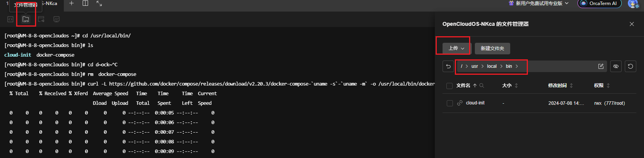Click the code snippet panel icon
The height and width of the screenshot is (158, 644).
pos(10,19)
